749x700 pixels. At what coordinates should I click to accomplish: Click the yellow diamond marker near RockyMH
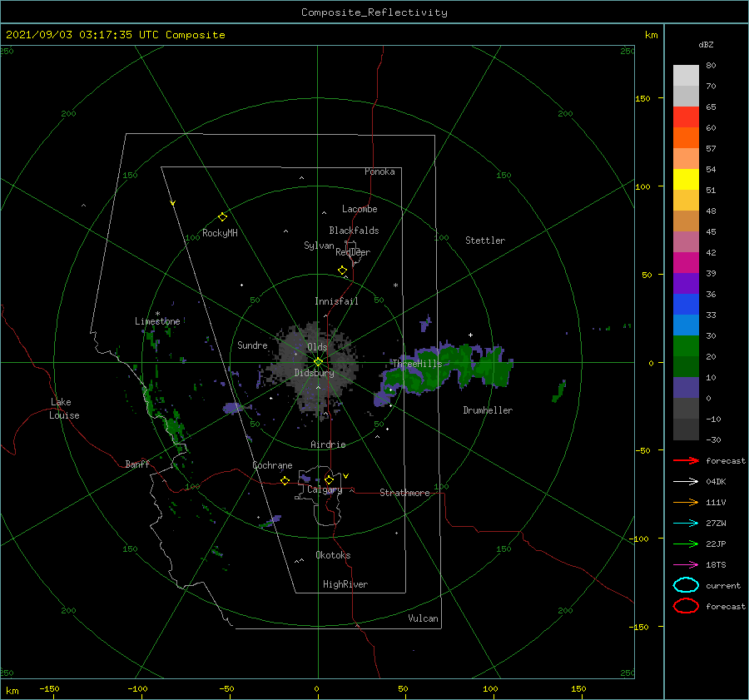tap(222, 217)
